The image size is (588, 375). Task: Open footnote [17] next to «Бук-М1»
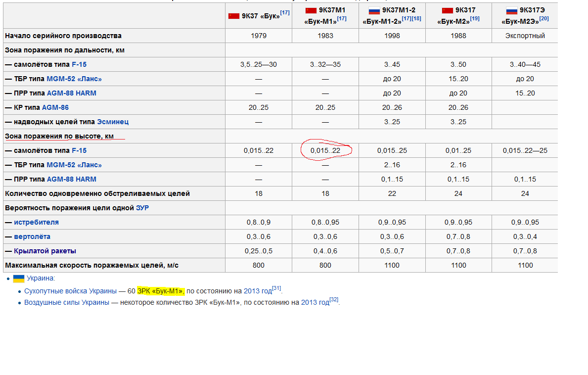341,19
